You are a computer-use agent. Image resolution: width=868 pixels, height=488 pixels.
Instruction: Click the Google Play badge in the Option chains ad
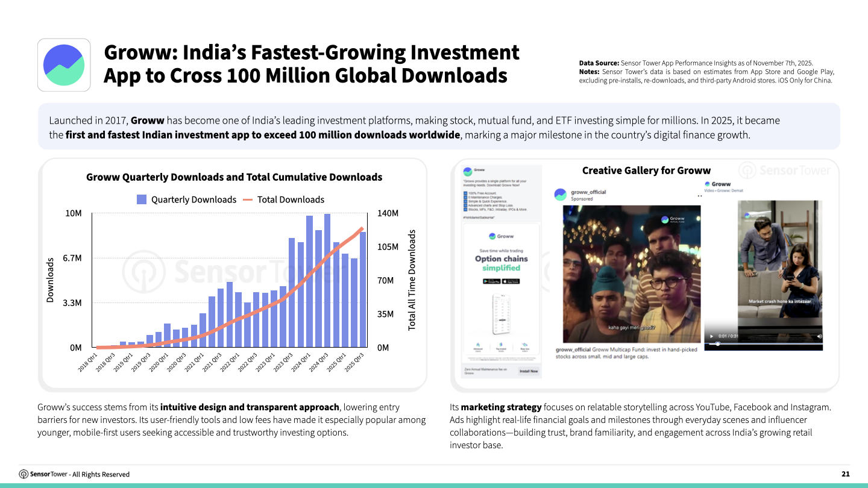pos(492,281)
